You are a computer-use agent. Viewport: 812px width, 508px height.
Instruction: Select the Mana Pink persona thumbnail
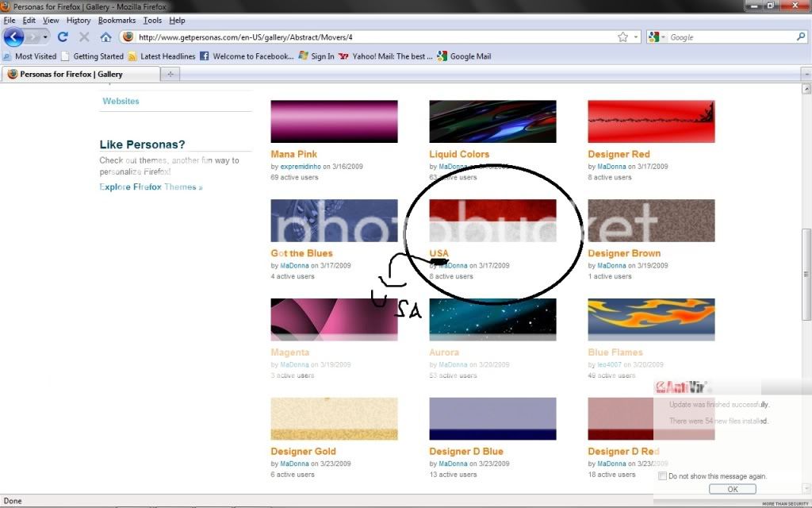[x=334, y=121]
